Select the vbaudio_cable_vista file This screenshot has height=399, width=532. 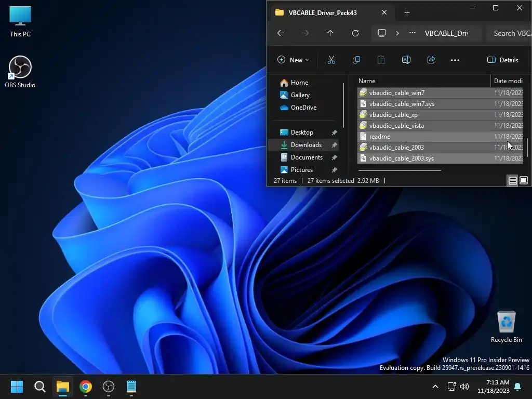click(x=440, y=126)
